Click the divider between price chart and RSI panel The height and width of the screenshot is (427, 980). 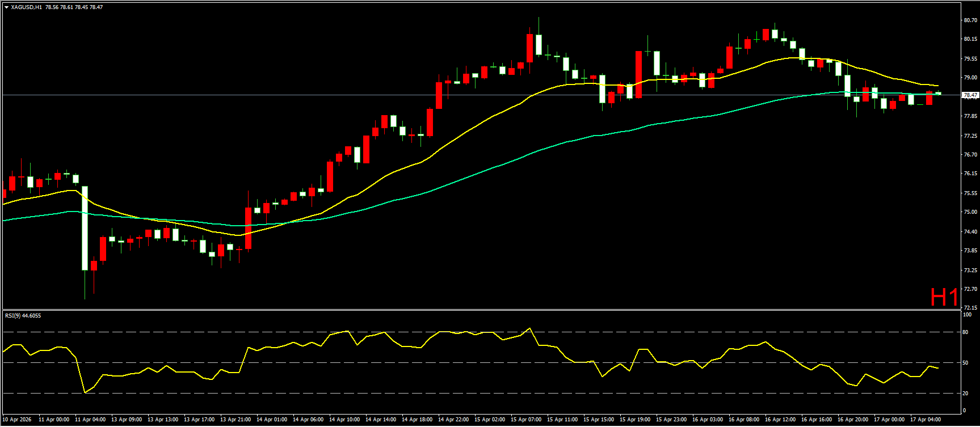click(x=481, y=310)
